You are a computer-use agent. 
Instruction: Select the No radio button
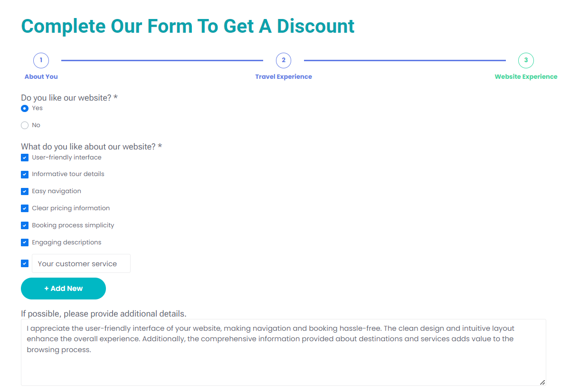24,125
